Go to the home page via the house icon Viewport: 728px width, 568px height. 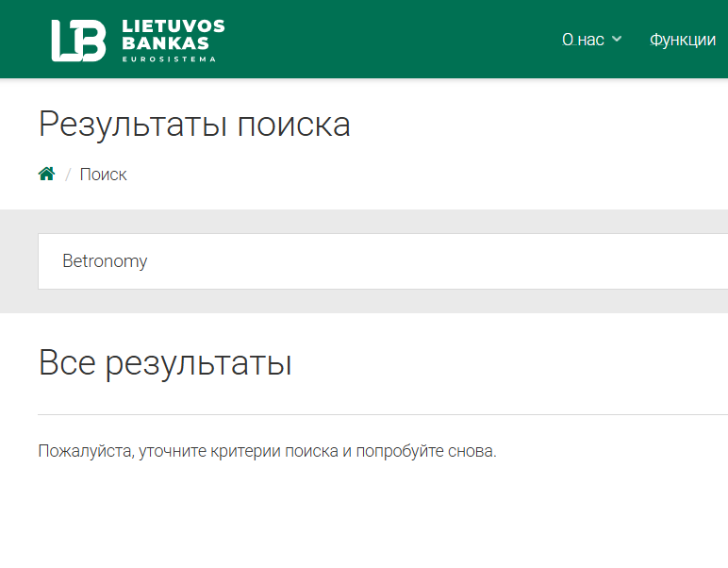point(46,174)
